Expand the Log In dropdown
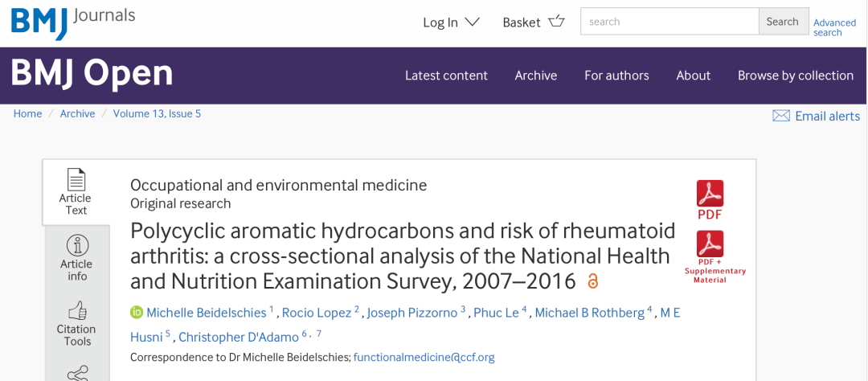 point(451,22)
